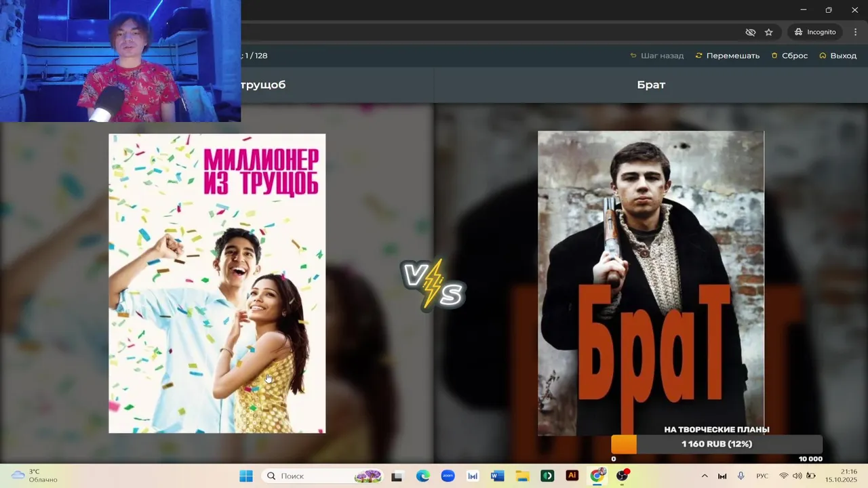868x488 pixels.
Task: Open the green D app on the taskbar
Action: (x=547, y=476)
